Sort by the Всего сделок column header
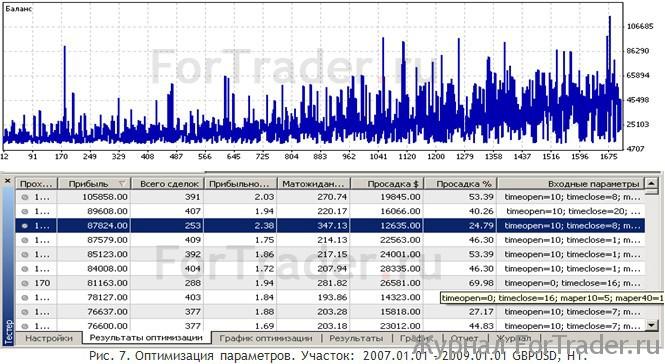Screen dimensions: 665x364 coord(168,184)
